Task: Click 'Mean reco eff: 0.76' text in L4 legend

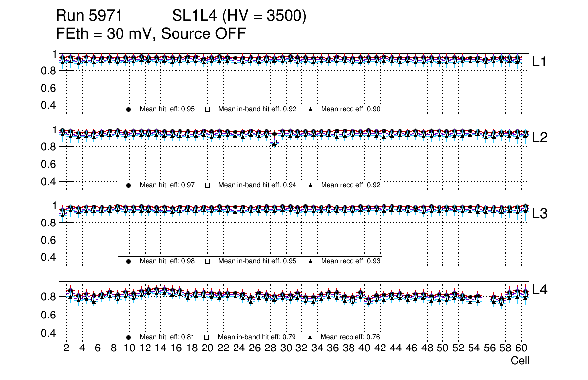Action: pos(351,337)
